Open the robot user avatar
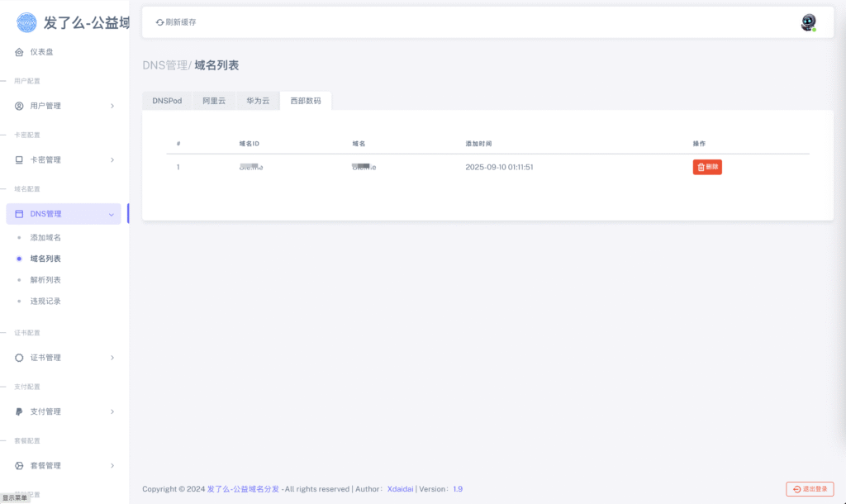Image resolution: width=846 pixels, height=504 pixels. click(x=808, y=22)
